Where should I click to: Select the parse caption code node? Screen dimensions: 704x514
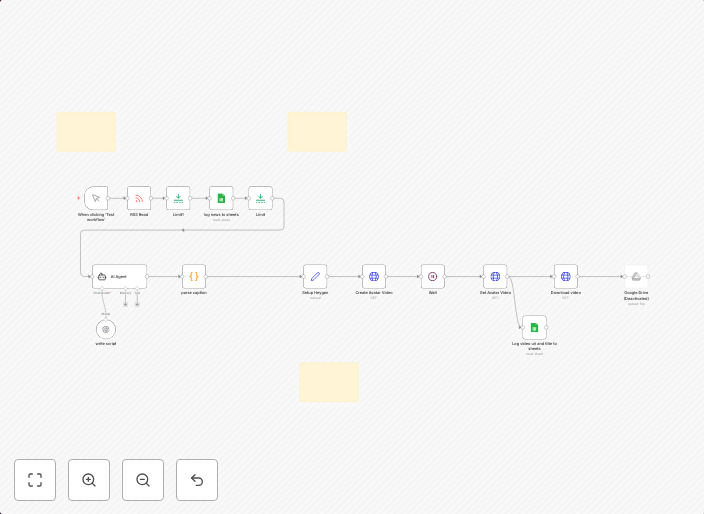[194, 276]
